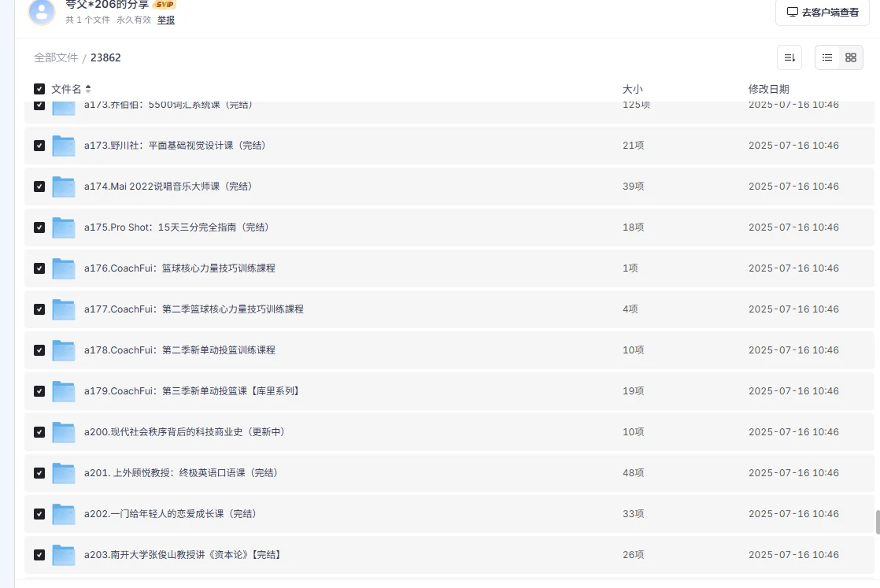Click the vertical scrollbar thumb

point(877,522)
